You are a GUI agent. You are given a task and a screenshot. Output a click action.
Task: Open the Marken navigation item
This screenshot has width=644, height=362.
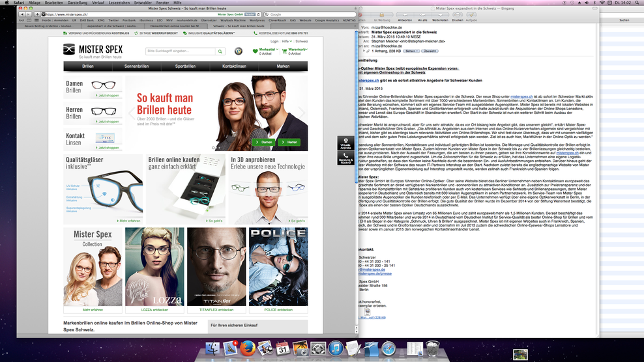(x=283, y=66)
